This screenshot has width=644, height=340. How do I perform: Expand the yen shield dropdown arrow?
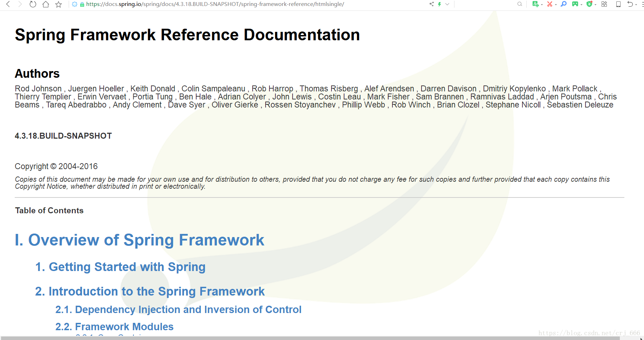click(595, 5)
